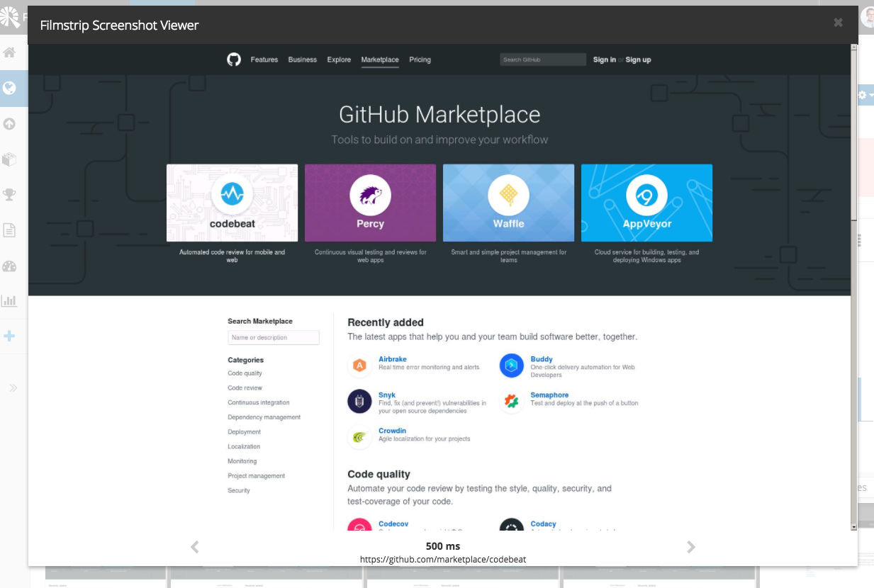Screen dimensions: 874x588
Task: Open the Pricing nav item
Action: click(420, 60)
